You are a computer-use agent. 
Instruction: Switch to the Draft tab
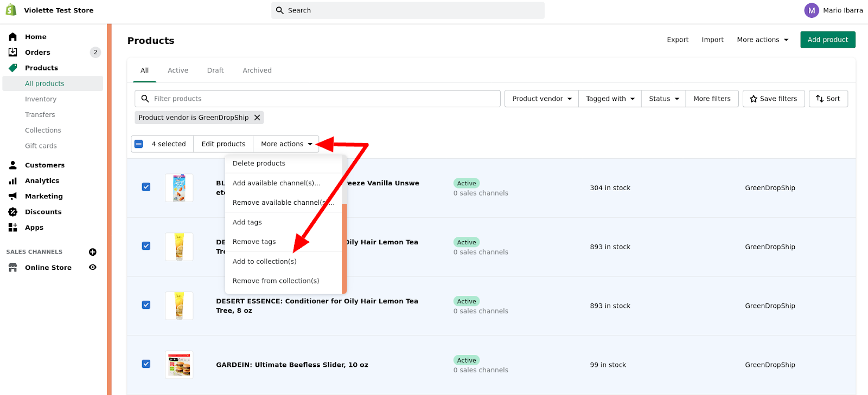click(215, 70)
